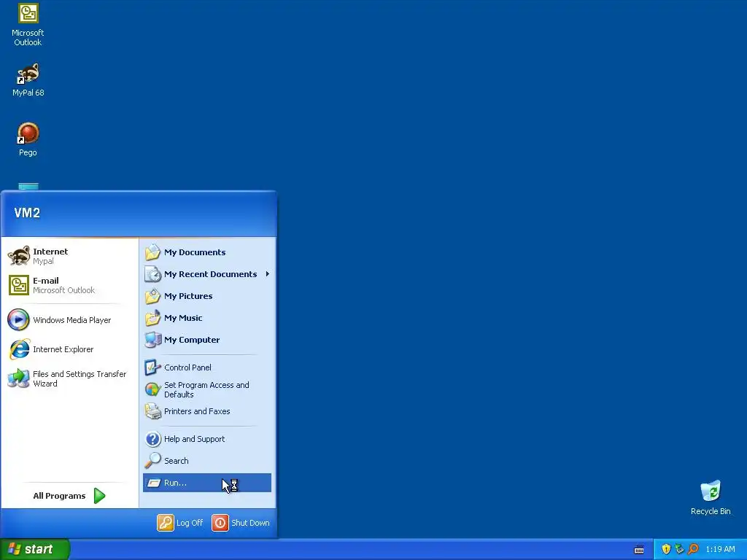This screenshot has height=560, width=747.
Task: Open Search from the Start menu
Action: (x=206, y=461)
